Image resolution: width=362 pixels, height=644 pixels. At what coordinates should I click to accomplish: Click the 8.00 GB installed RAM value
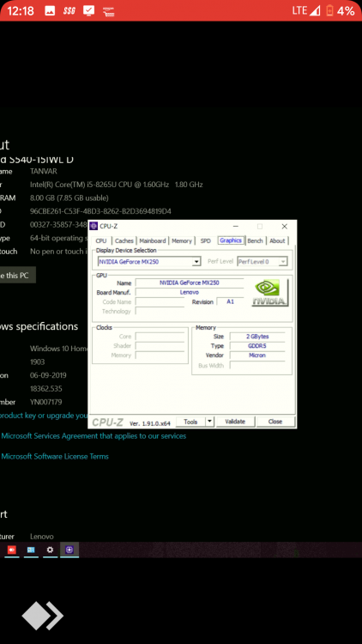(69, 198)
